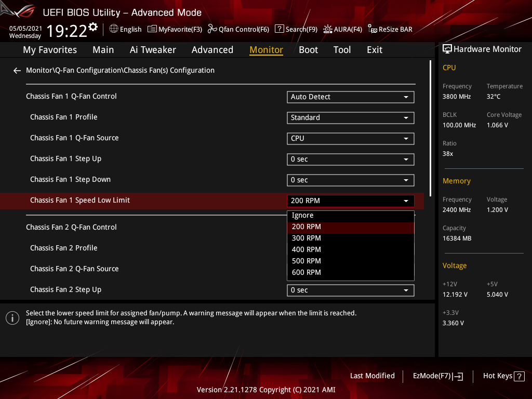Click the Hardware Monitor screen icon

[x=447, y=49]
